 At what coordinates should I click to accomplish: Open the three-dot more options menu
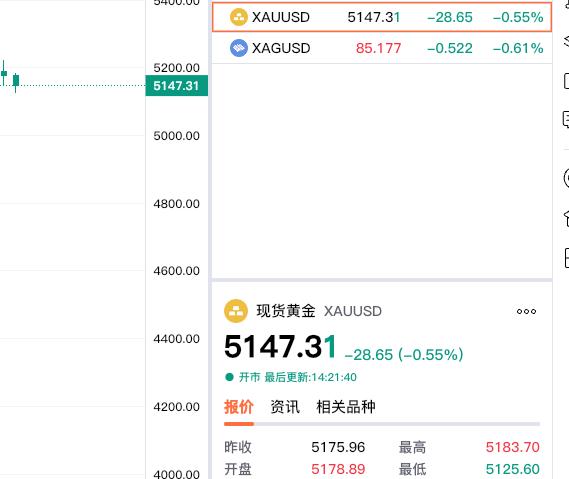click(x=526, y=311)
